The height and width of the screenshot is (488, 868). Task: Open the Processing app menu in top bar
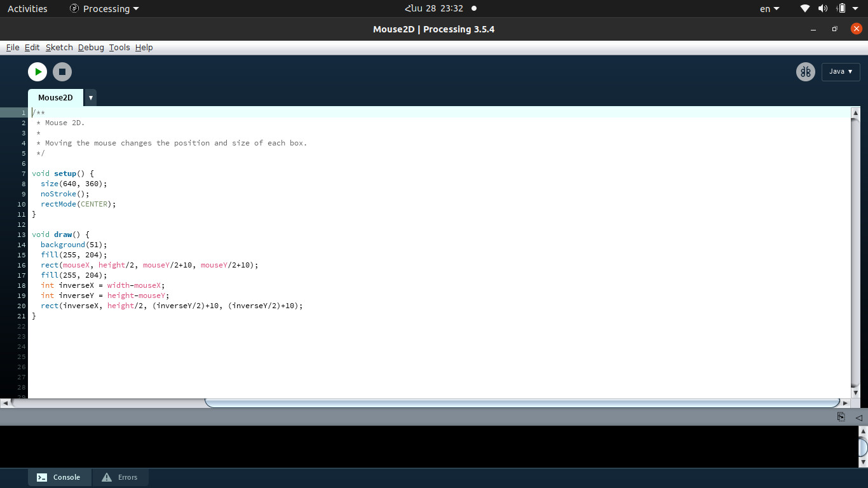104,9
